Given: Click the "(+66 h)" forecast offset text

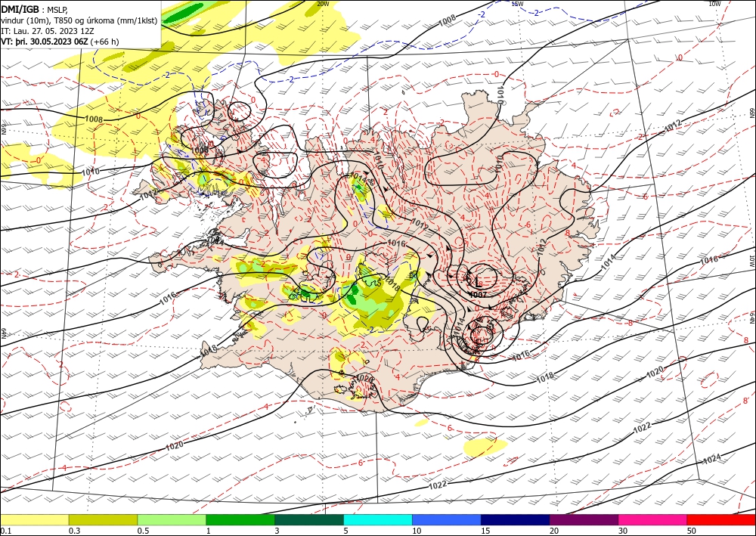Looking at the screenshot, I should [104, 42].
